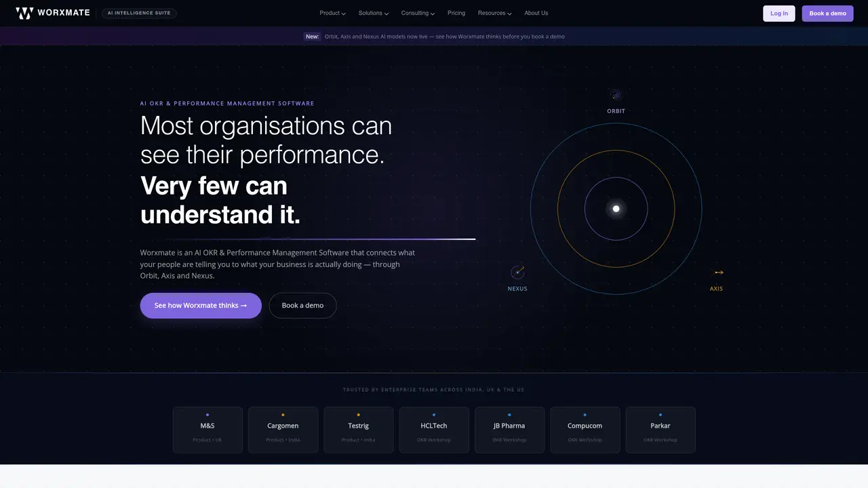Select the Parkar customer card
Screen dimensions: 868x488
click(x=660, y=430)
